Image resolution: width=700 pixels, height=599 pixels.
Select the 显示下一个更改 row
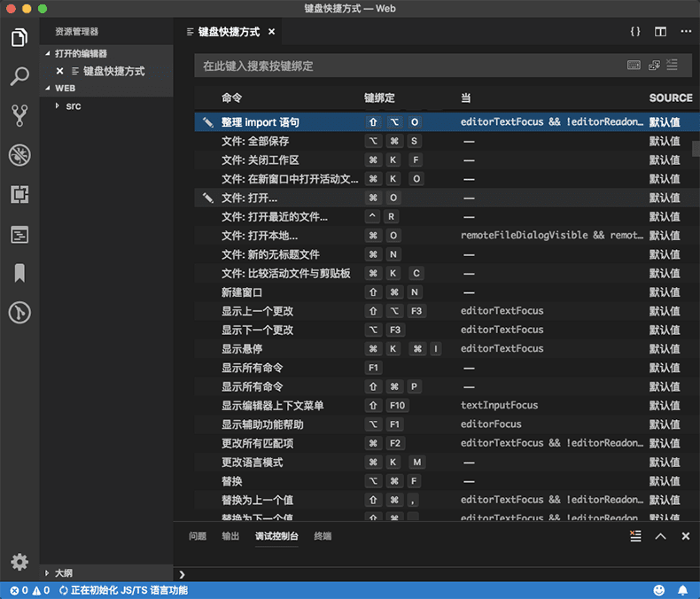click(447, 330)
